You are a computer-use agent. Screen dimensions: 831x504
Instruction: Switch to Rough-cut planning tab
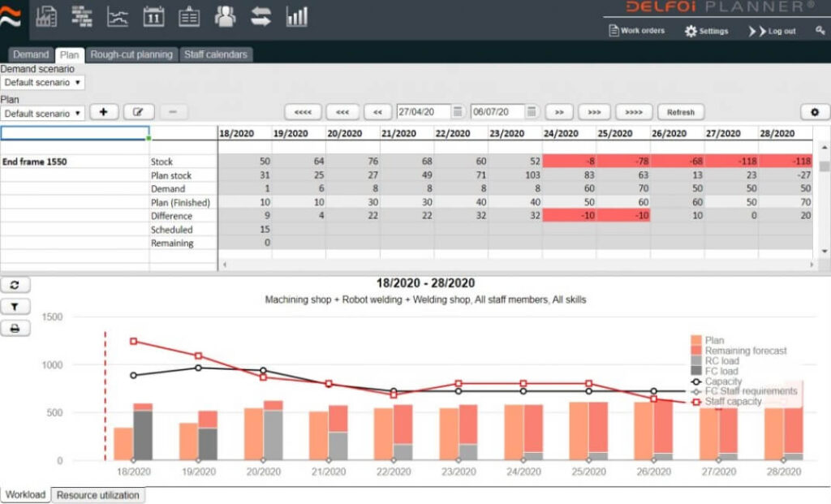click(x=131, y=54)
